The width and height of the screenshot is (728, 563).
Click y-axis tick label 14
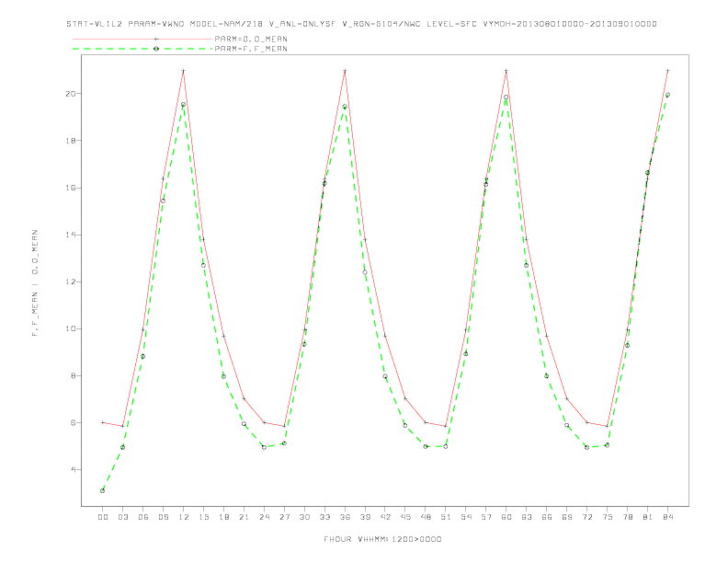(71, 235)
